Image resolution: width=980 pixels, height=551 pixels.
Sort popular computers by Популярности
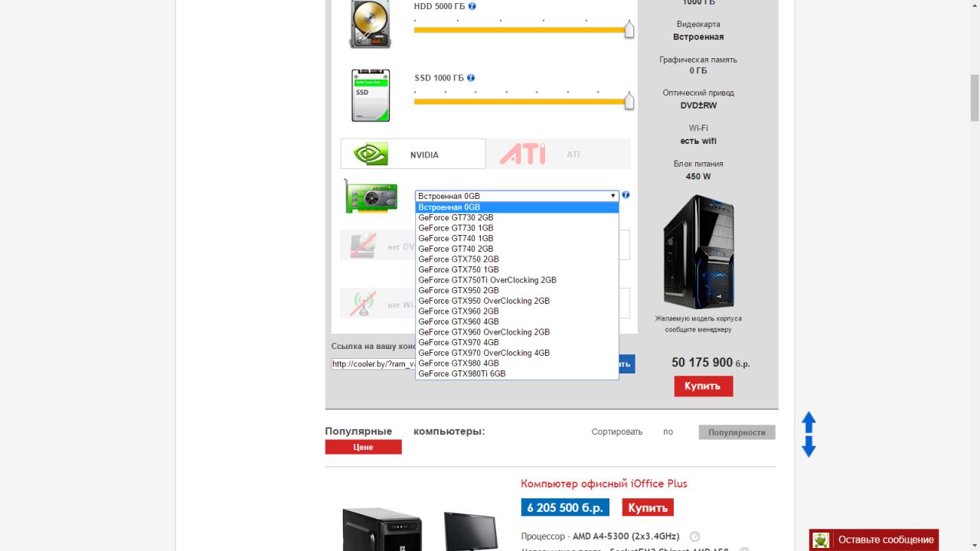coord(737,432)
